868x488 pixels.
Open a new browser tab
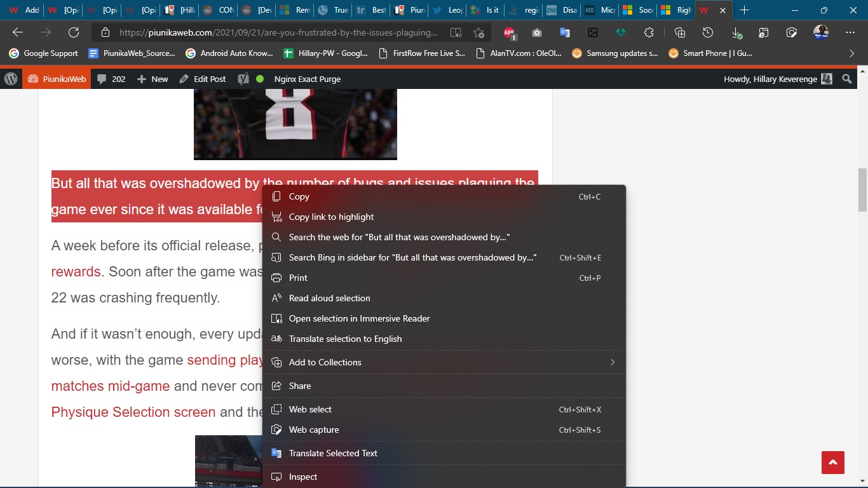745,10
